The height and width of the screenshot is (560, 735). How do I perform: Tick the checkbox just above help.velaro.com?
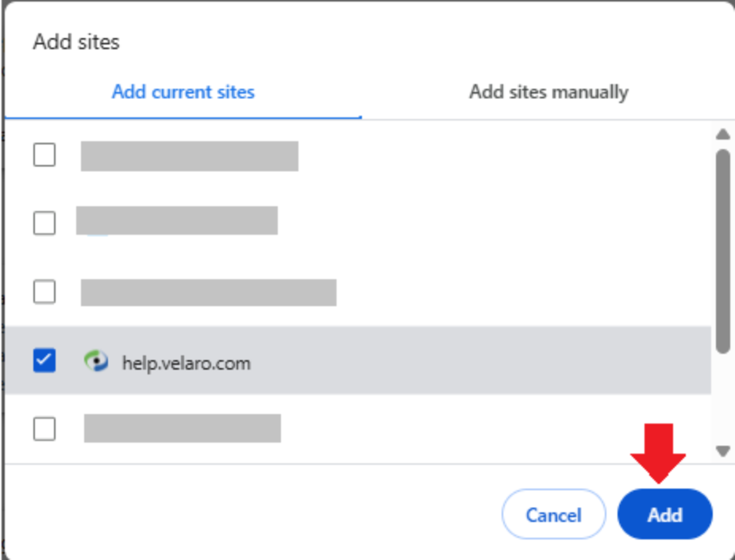(x=44, y=291)
